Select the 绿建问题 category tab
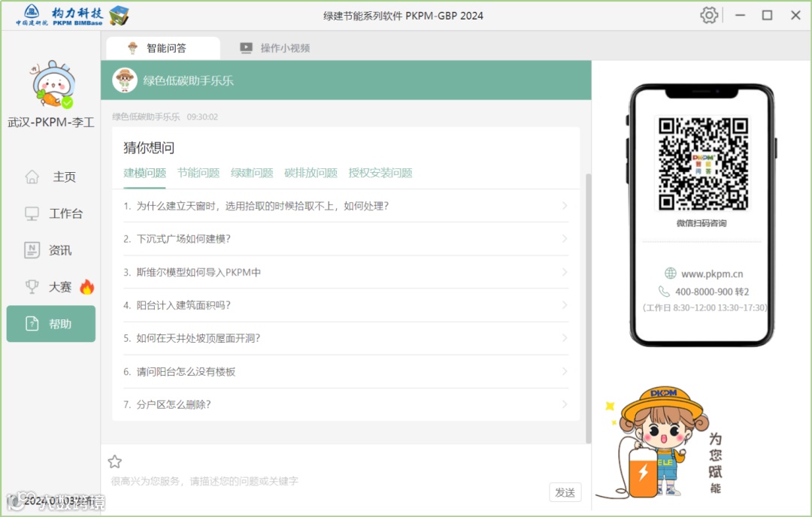The height and width of the screenshot is (517, 812). pyautogui.click(x=252, y=173)
